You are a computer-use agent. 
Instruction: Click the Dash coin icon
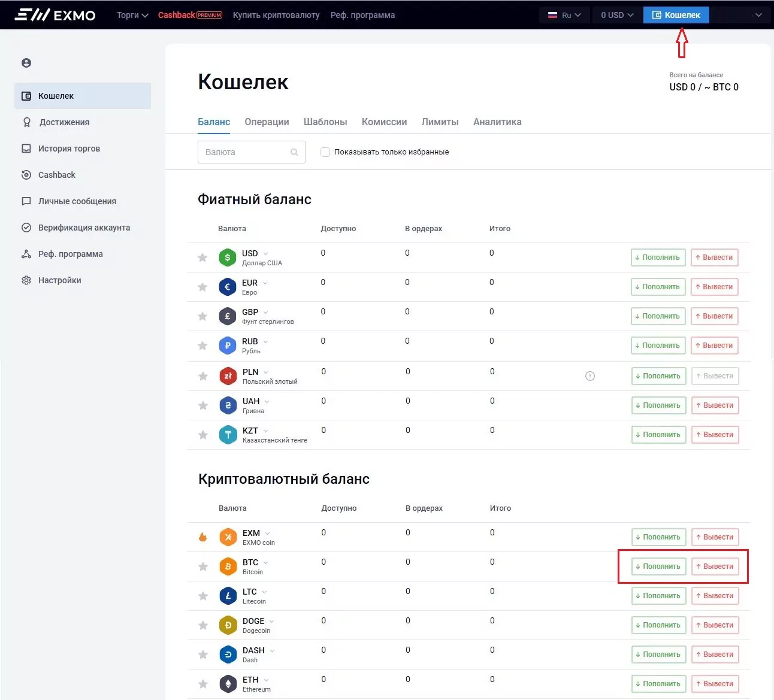[228, 654]
